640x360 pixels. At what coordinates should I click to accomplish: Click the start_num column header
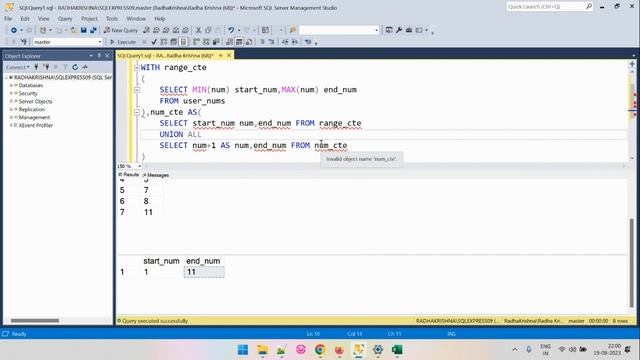click(x=161, y=261)
